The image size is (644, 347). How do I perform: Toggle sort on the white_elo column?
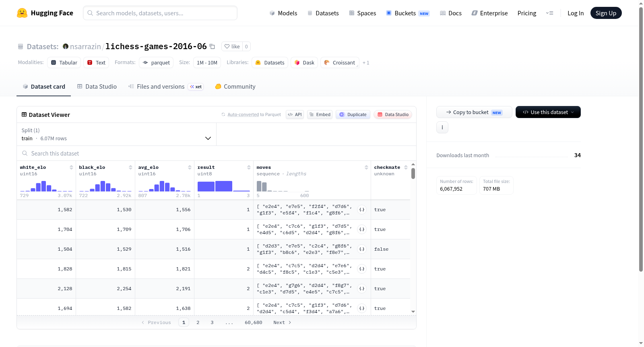[71, 167]
